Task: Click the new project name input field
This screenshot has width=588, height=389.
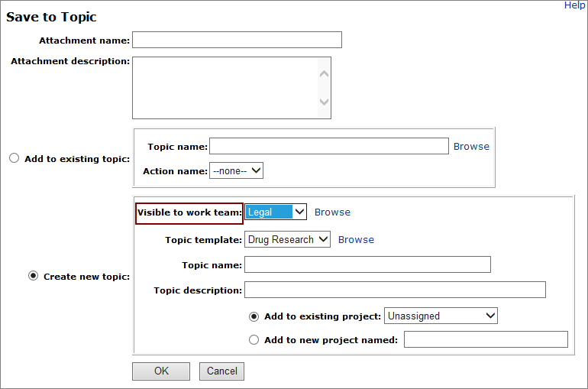Action: 486,339
